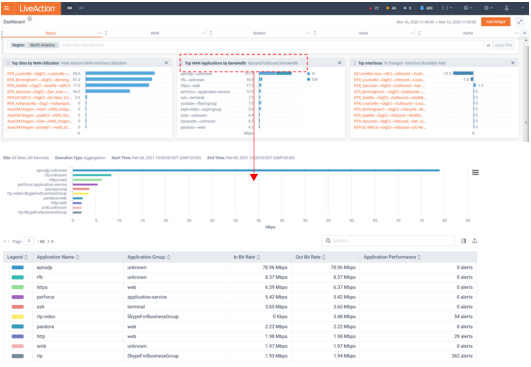Open Alerts tab options ellipsis
Viewport: 531px width, 367px height.
(x=516, y=33)
